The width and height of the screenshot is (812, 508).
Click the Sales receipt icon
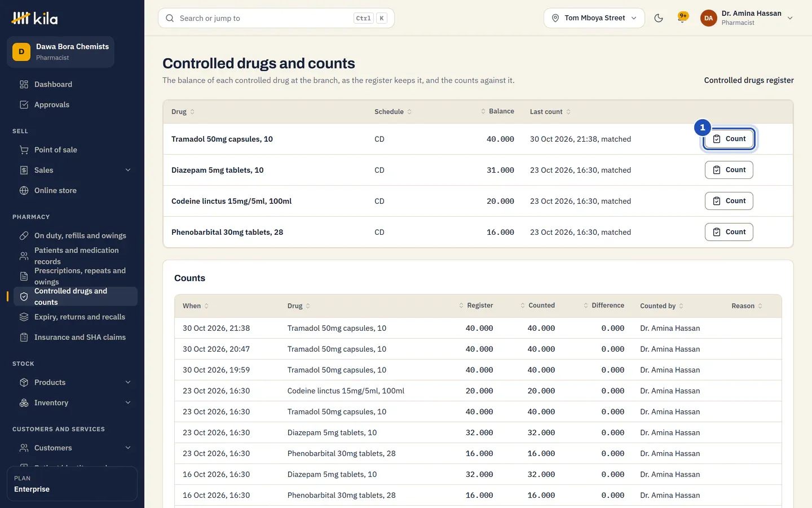[x=24, y=170]
